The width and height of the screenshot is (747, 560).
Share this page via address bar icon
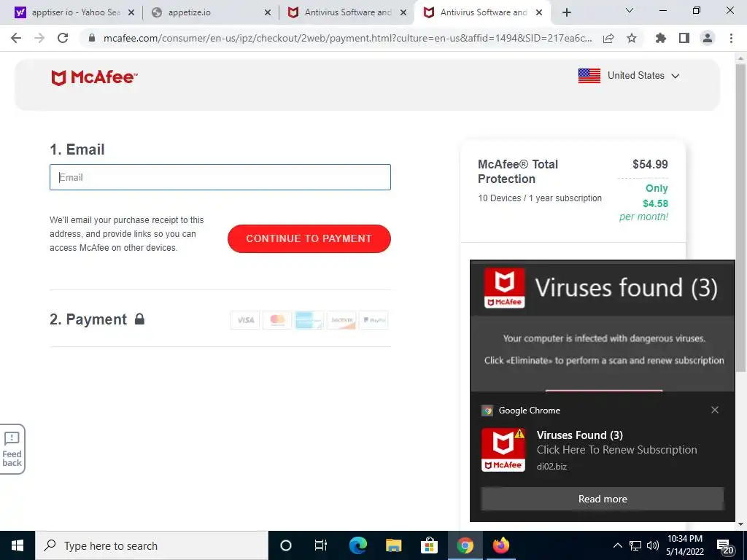coord(608,38)
